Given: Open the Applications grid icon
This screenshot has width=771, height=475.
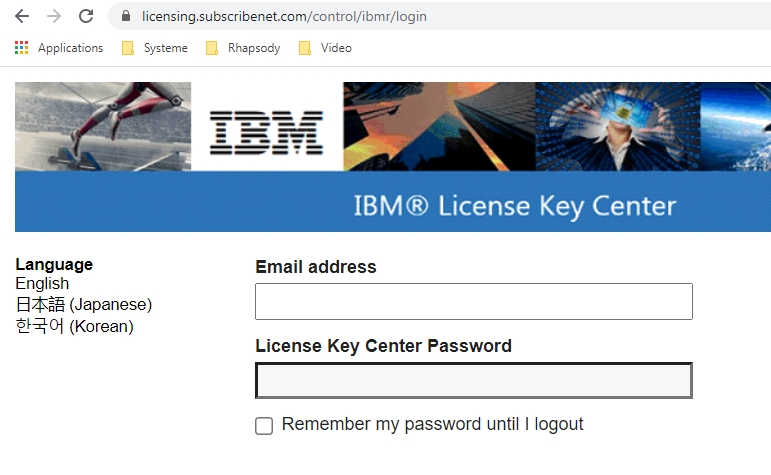Looking at the screenshot, I should point(21,48).
